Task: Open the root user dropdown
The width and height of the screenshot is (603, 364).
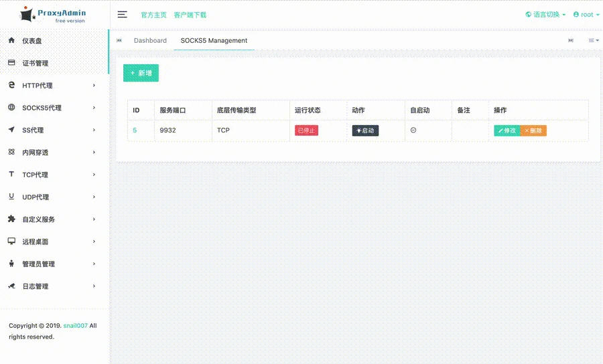Action: tap(586, 15)
